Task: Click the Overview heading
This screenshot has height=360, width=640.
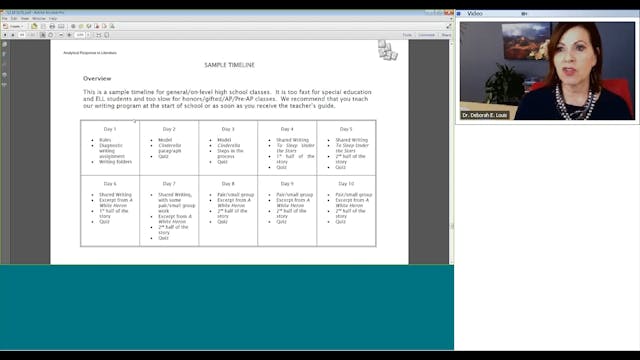Action: click(97, 78)
